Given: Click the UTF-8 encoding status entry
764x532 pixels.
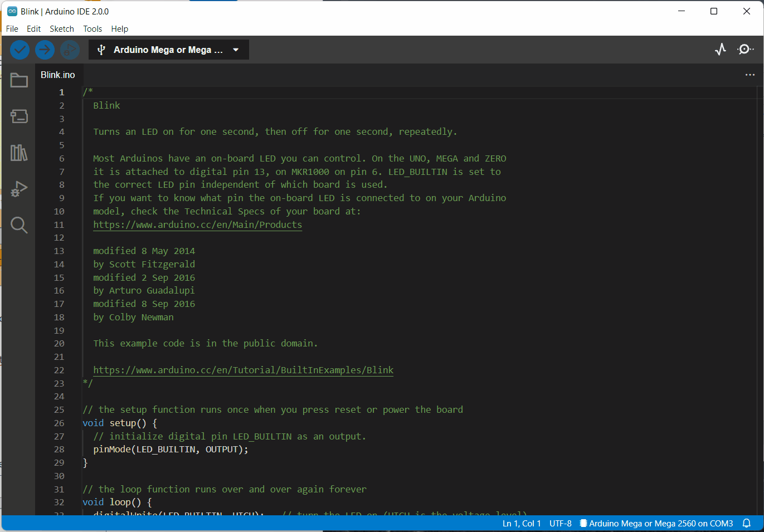Looking at the screenshot, I should (x=561, y=524).
